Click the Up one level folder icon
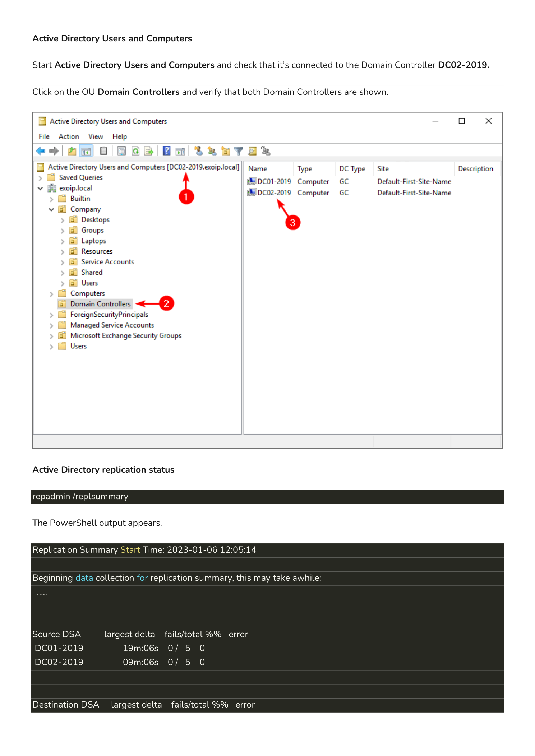This screenshot has width=535, height=756. pyautogui.click(x=72, y=151)
